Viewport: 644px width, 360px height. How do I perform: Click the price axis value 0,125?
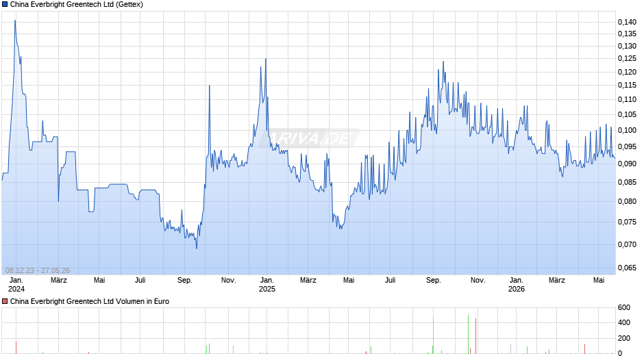coord(627,59)
